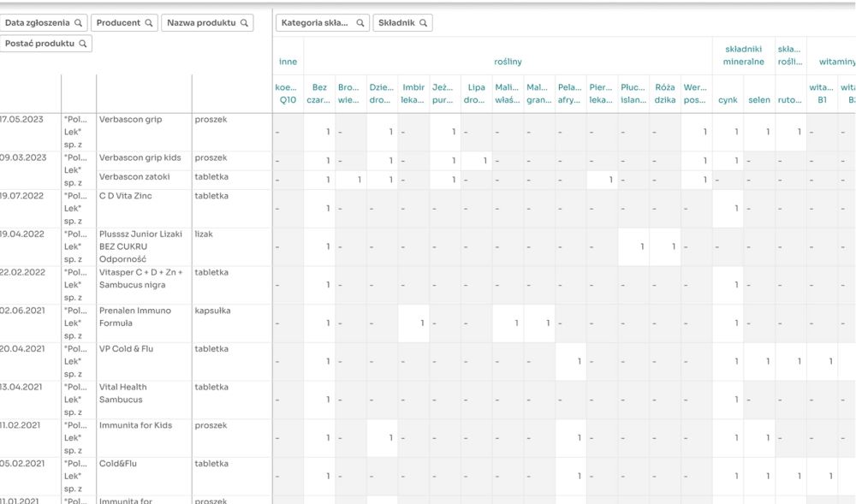Click the 'Imbir lekarski' column header

click(x=413, y=93)
